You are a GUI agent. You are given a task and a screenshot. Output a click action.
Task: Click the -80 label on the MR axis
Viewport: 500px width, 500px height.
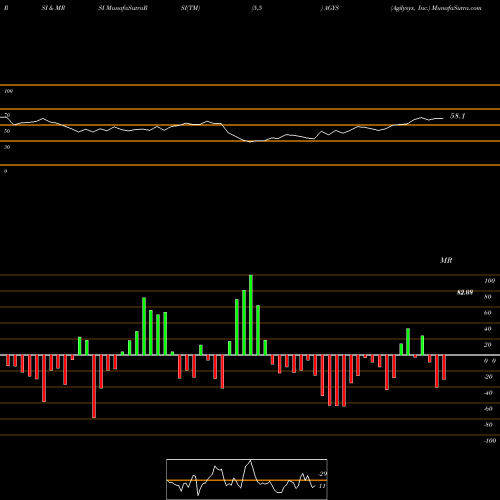[488, 425]
